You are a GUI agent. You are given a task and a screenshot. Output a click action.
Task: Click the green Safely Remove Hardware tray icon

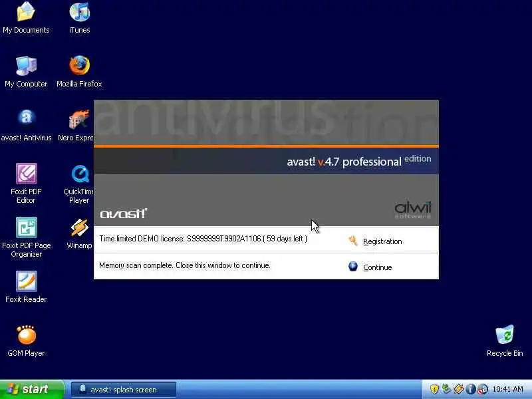[x=446, y=389]
